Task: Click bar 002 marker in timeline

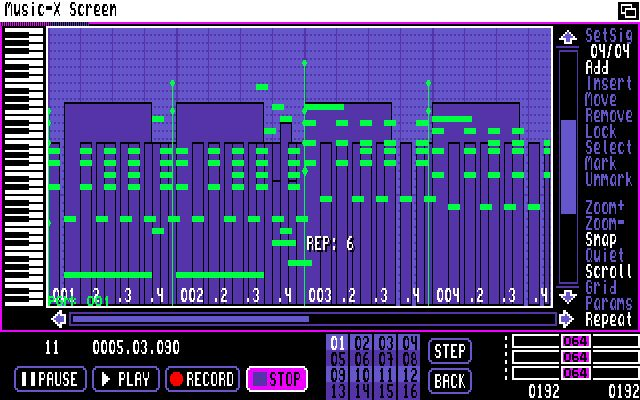Action: [192, 296]
